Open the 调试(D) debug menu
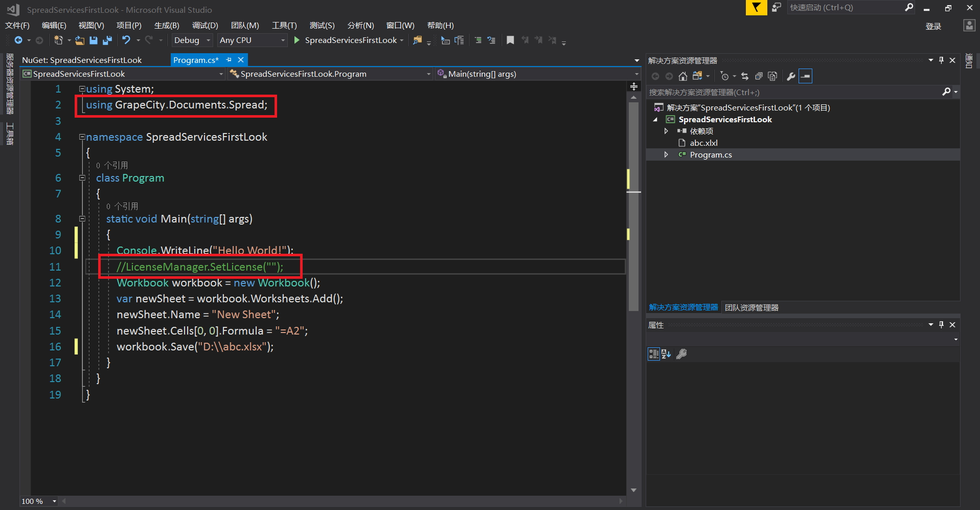Viewport: 980px width, 510px height. pyautogui.click(x=205, y=26)
